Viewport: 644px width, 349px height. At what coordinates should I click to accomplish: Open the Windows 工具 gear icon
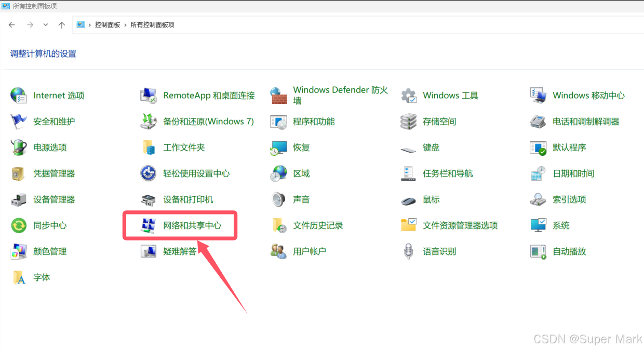click(x=408, y=96)
